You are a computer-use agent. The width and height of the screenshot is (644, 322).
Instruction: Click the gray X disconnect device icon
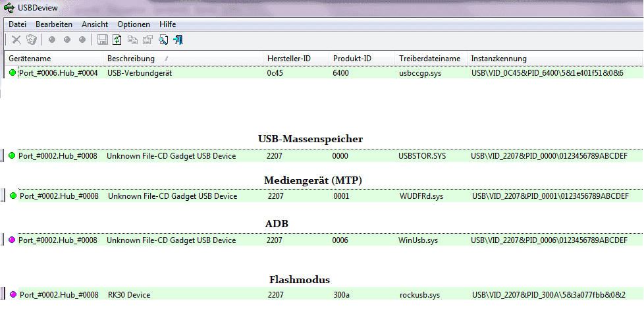16,40
